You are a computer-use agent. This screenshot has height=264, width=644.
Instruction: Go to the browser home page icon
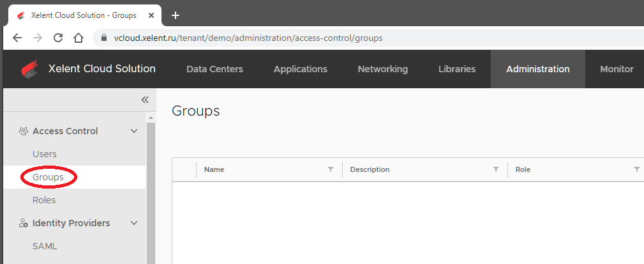[x=79, y=38]
